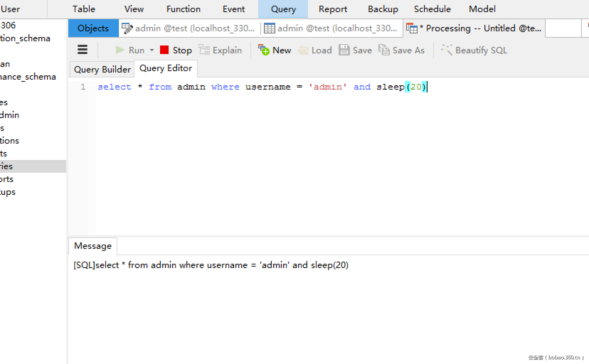Open the Backup menu

[x=383, y=9]
